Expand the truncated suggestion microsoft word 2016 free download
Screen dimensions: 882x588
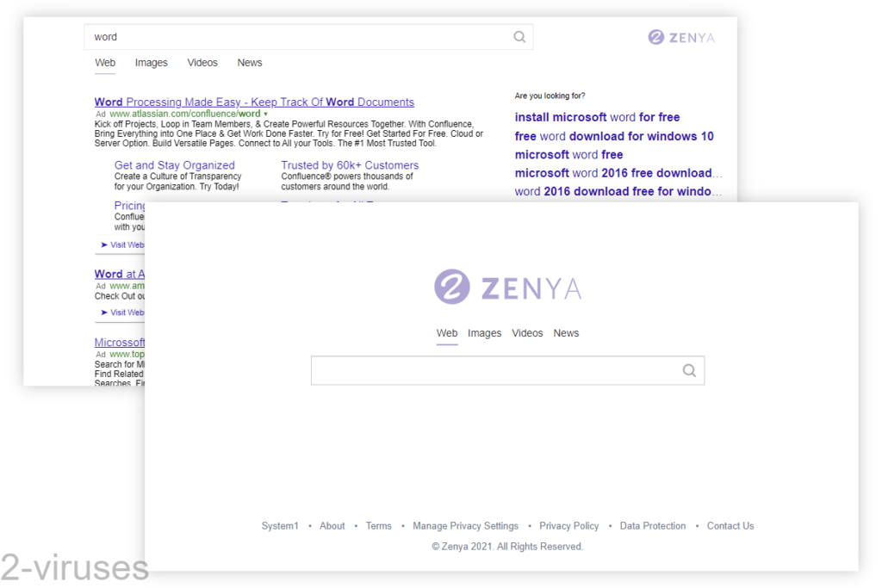tap(718, 172)
